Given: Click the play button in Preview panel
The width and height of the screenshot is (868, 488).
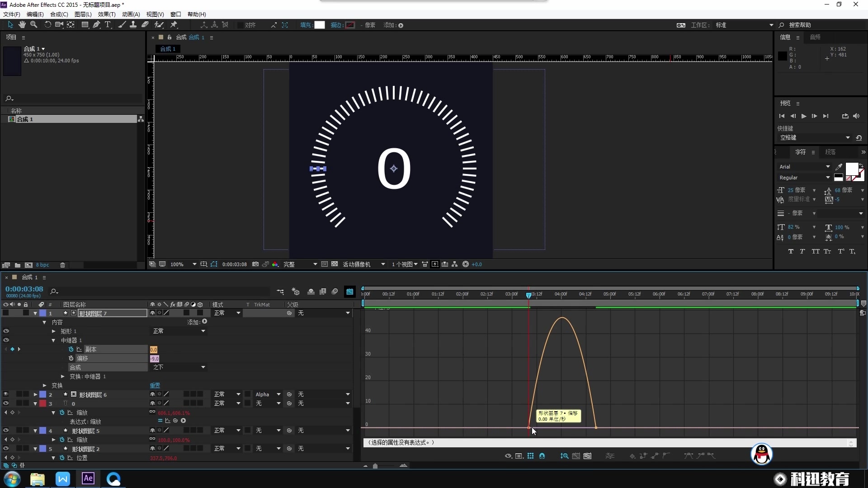Looking at the screenshot, I should point(804,116).
